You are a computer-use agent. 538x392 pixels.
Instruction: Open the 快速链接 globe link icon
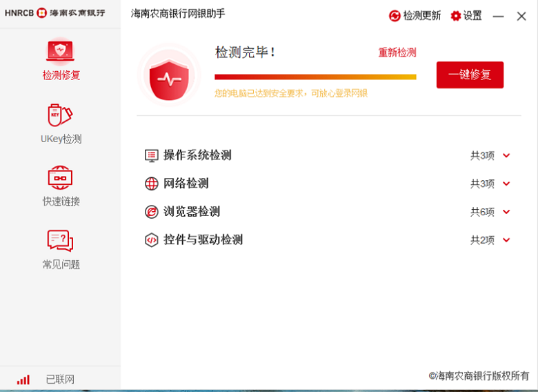click(x=60, y=177)
